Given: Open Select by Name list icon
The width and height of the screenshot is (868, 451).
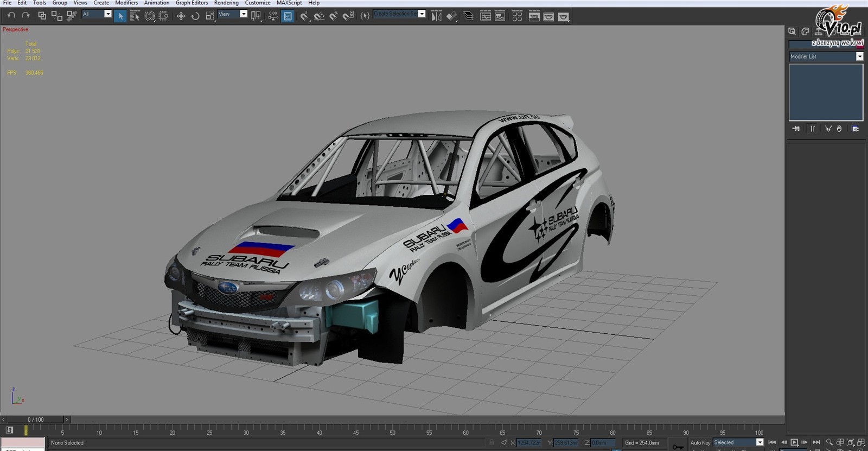Looking at the screenshot, I should (x=135, y=16).
